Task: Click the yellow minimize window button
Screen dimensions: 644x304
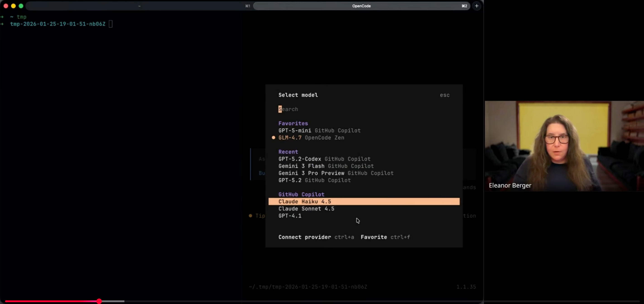Action: tap(14, 6)
